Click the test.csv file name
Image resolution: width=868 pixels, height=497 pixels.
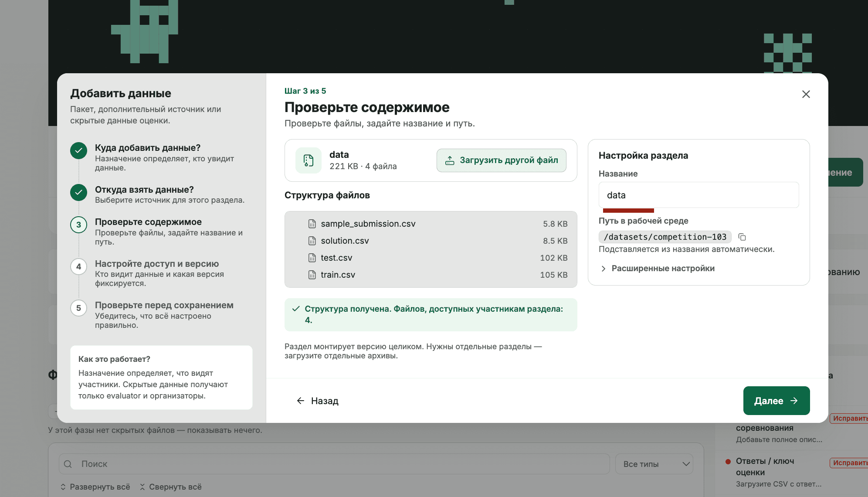pyautogui.click(x=336, y=258)
